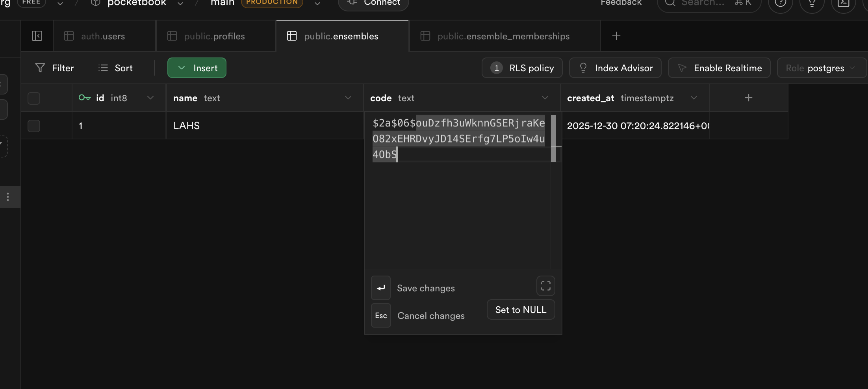Screen dimensions: 868x389
Task: Select the row checkbox for LAHS
Action: pos(34,126)
